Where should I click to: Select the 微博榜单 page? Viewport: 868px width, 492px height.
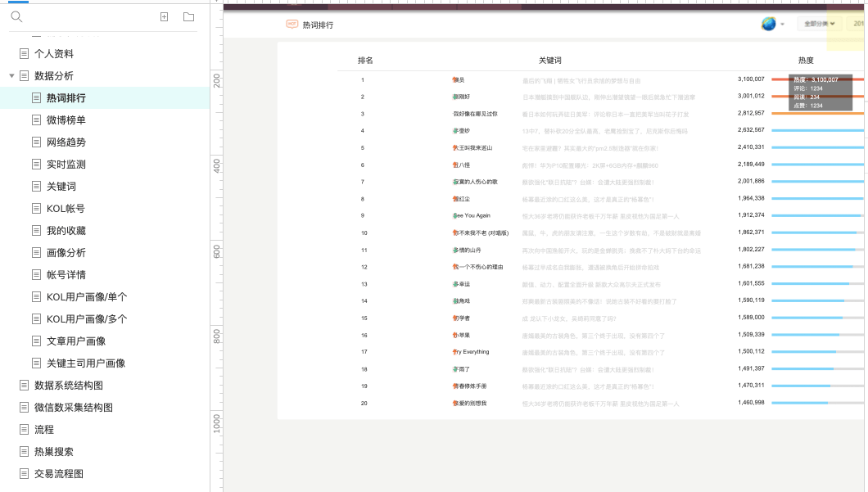(66, 120)
